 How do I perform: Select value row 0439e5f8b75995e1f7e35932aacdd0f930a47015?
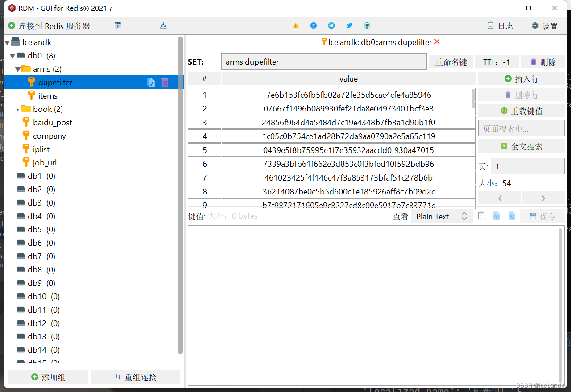point(348,150)
